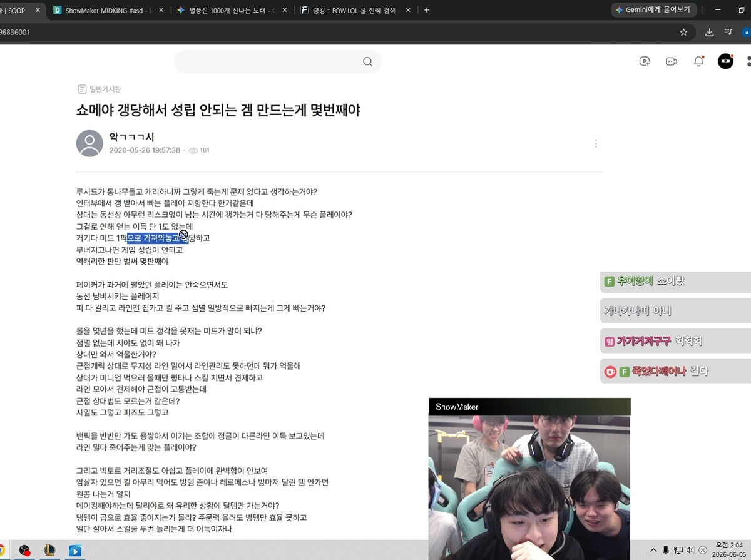Image resolution: width=751 pixels, height=560 pixels.
Task: Open the volume speaker tray icon
Action: click(690, 551)
